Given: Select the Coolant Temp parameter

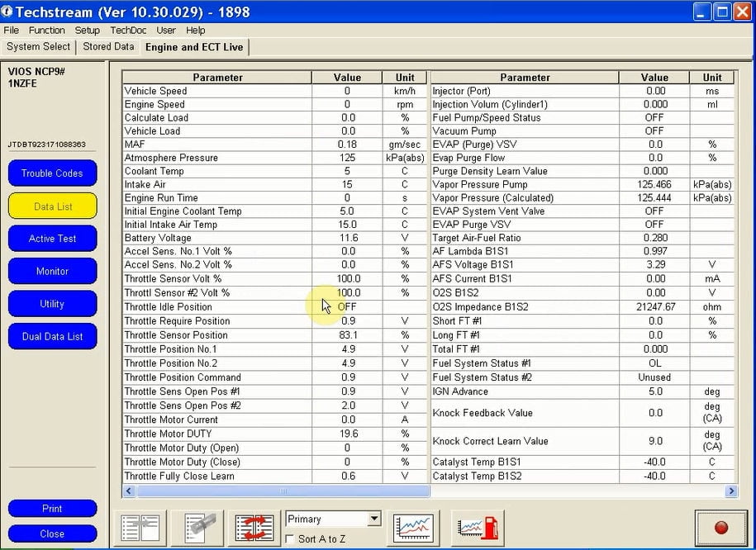Looking at the screenshot, I should point(275,171).
